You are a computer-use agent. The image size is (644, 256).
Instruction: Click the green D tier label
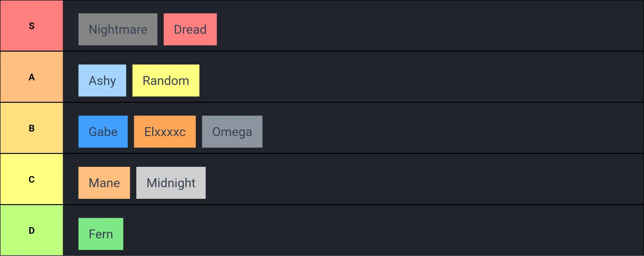coord(31,230)
